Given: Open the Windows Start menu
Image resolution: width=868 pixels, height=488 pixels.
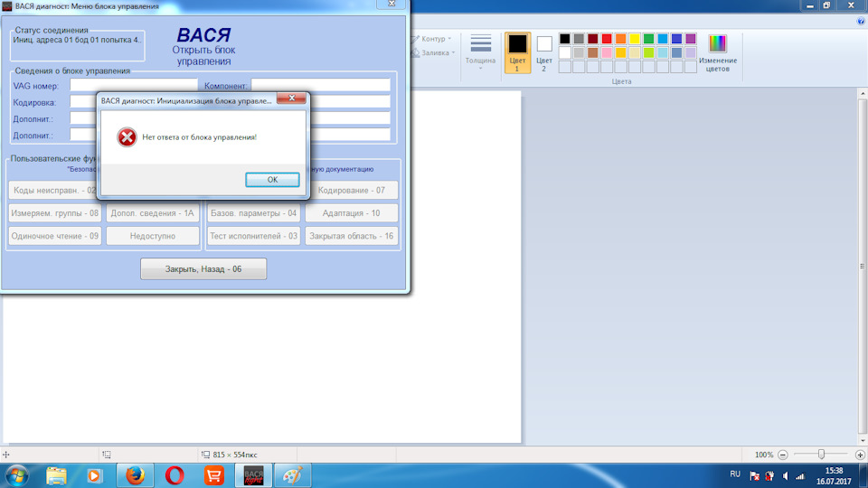Looking at the screenshot, I should 16,476.
